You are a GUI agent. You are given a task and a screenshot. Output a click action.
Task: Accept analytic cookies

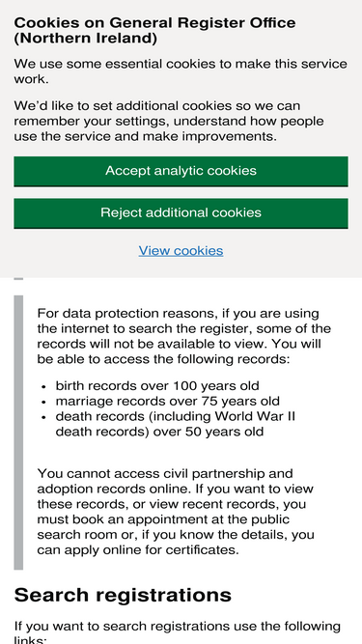181,171
